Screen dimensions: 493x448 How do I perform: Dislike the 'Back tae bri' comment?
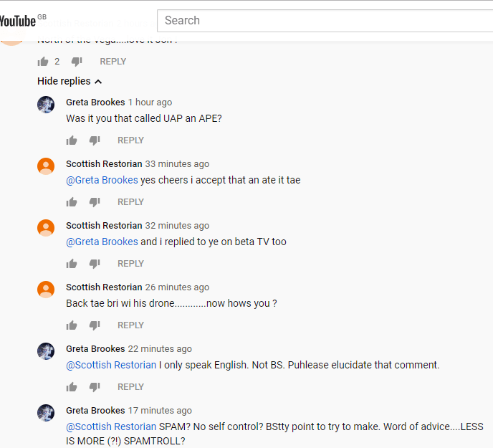point(94,325)
